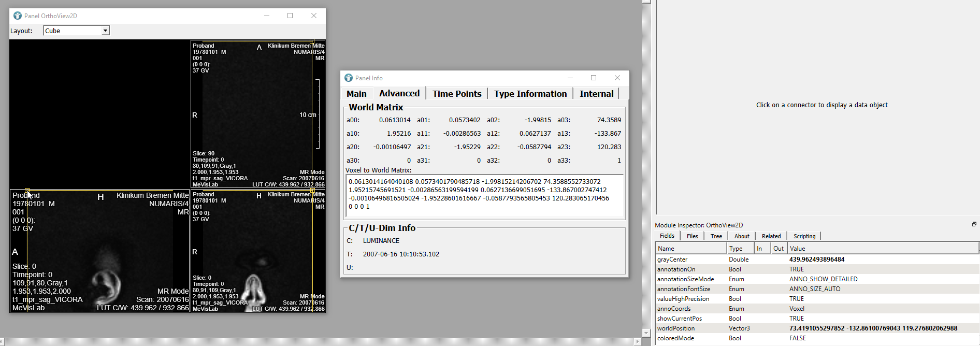The height and width of the screenshot is (346, 980).
Task: Click the vertical scrollbar down arrow
Action: point(646,333)
